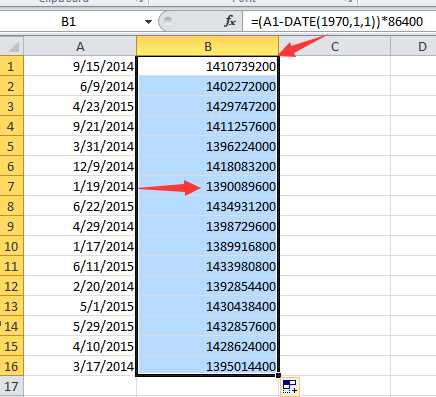Select row 14 header
This screenshot has height=397, width=436.
(x=12, y=326)
